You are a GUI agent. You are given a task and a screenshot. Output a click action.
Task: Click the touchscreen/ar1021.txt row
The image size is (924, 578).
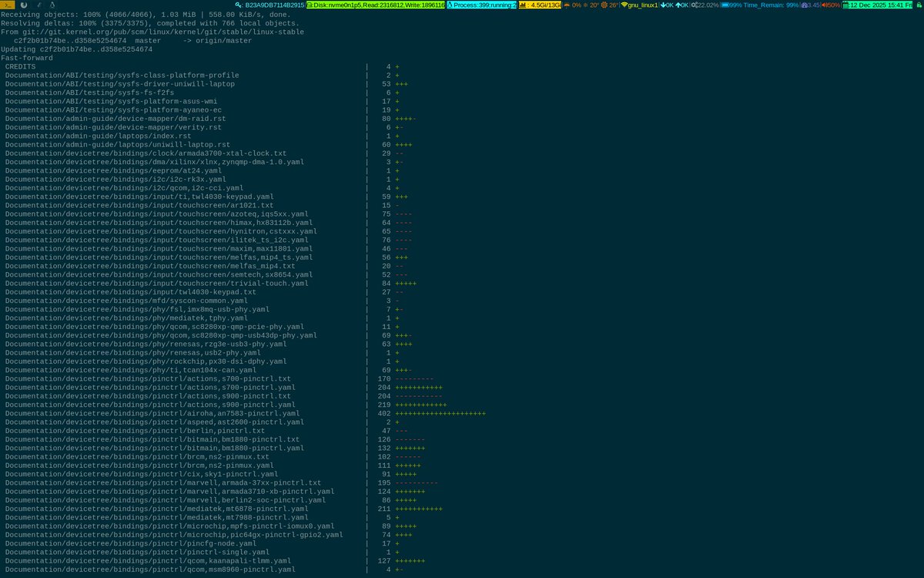[203, 205]
